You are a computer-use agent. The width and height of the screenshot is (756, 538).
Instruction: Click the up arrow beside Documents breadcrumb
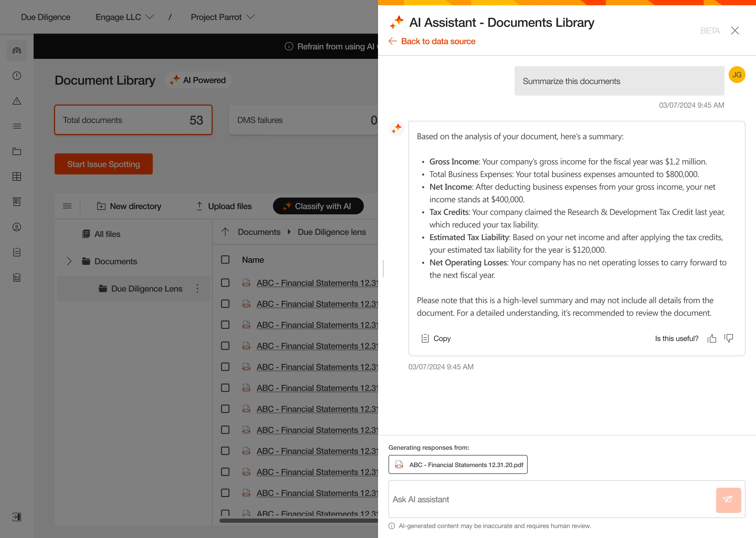coord(225,232)
